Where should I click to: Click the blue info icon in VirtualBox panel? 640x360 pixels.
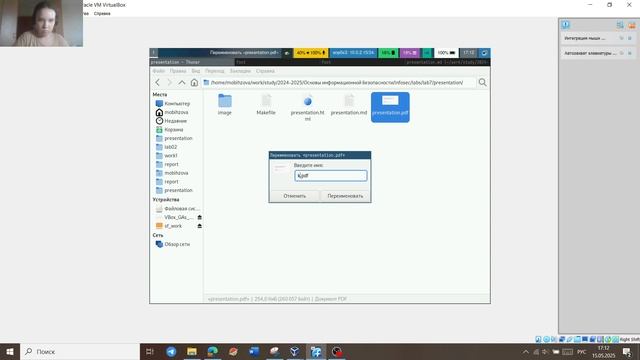pyautogui.click(x=565, y=25)
